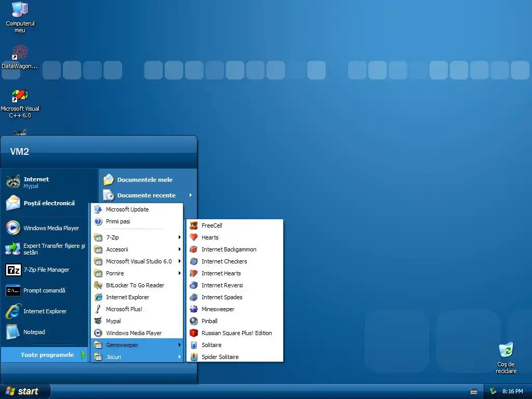Screen dimensions: 532x399
Task: Select Primii pasi menu entry
Action: 137,221
